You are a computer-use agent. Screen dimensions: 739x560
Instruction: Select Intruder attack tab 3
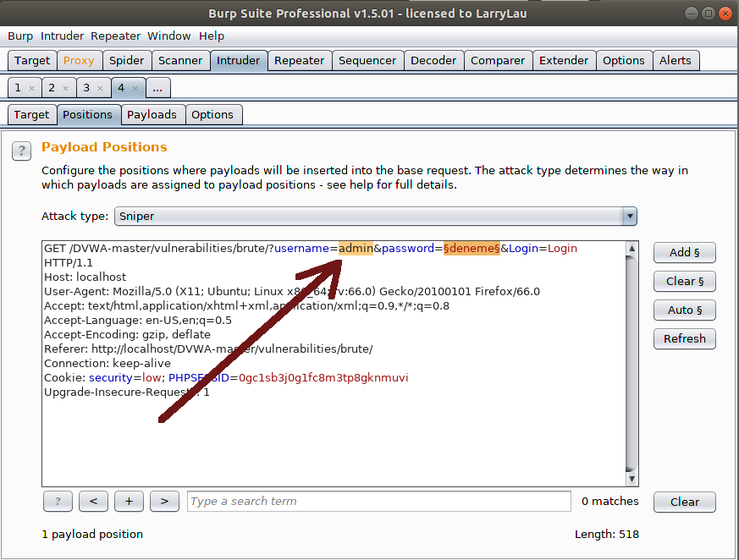tap(87, 88)
